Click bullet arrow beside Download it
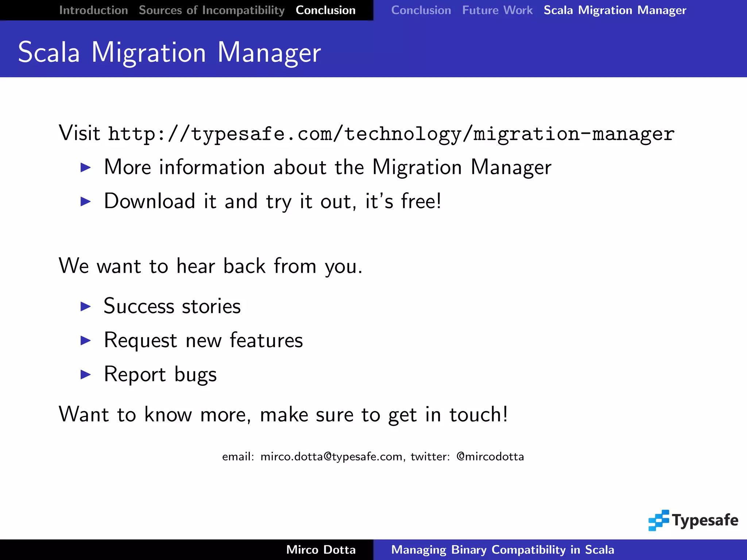Viewport: 747px width, 560px height. (x=85, y=201)
